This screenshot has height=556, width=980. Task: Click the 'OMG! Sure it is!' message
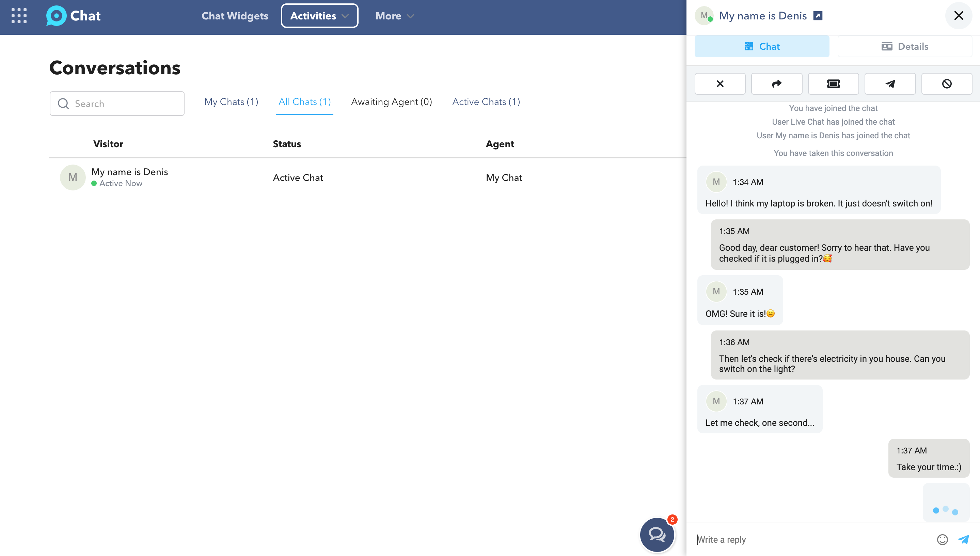[740, 300]
